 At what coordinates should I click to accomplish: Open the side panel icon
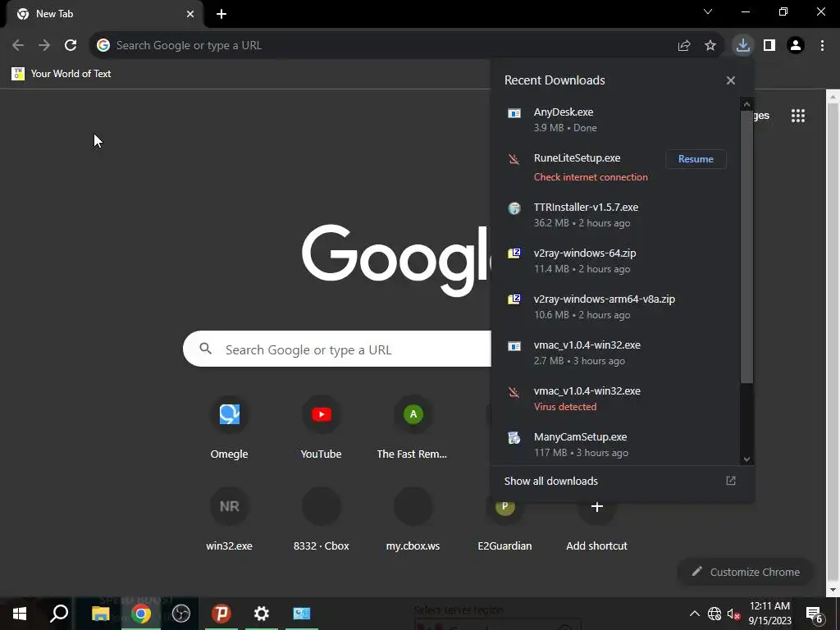[769, 46]
